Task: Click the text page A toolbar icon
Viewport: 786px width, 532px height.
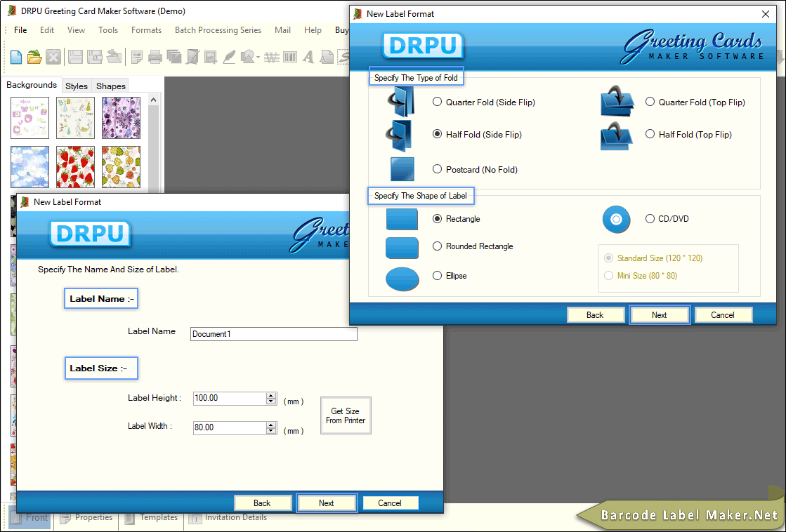Action: (x=327, y=57)
